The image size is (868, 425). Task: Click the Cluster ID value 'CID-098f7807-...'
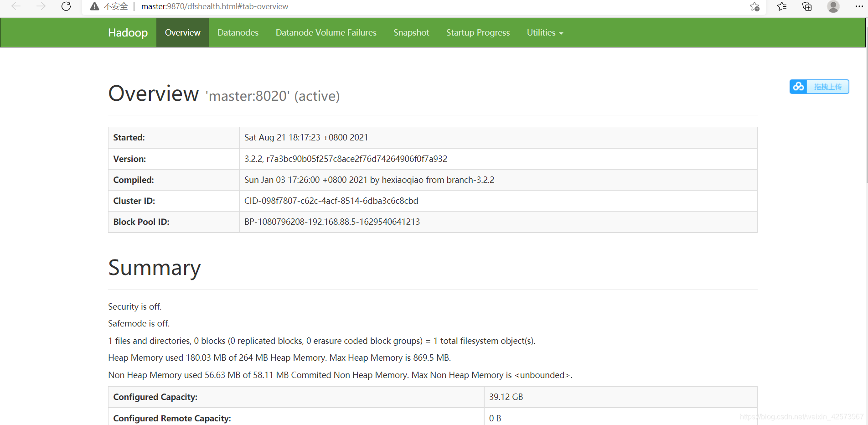(331, 201)
